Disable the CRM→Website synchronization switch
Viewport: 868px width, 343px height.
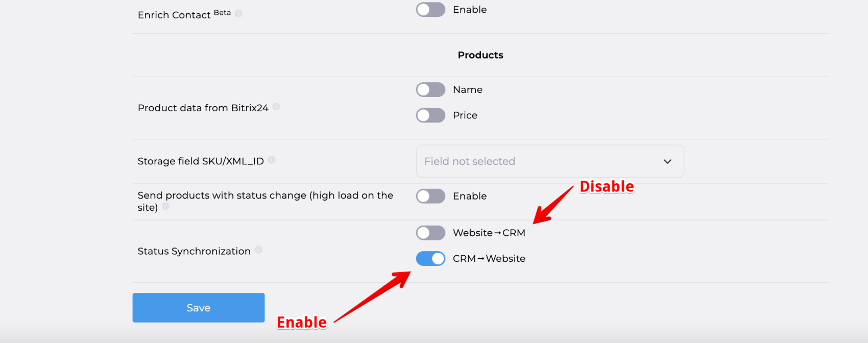430,259
